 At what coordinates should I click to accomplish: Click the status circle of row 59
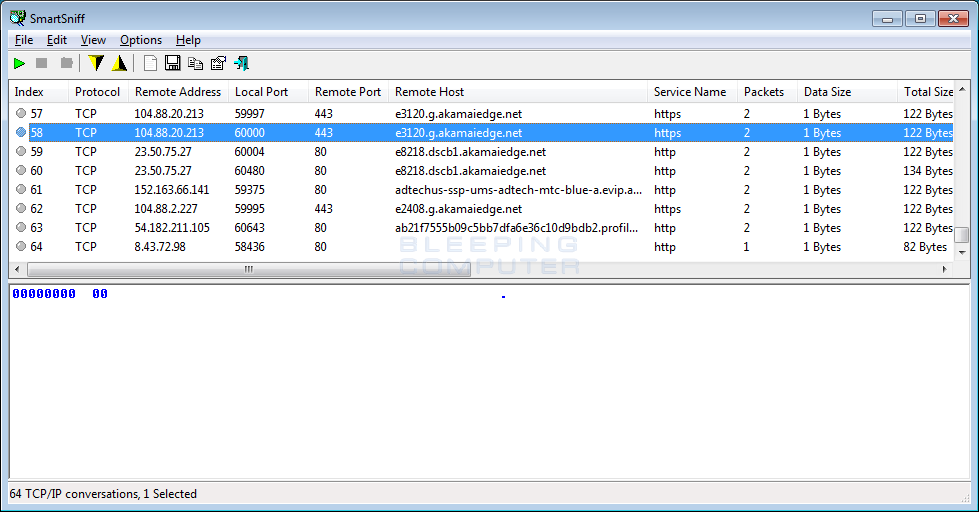pos(21,151)
